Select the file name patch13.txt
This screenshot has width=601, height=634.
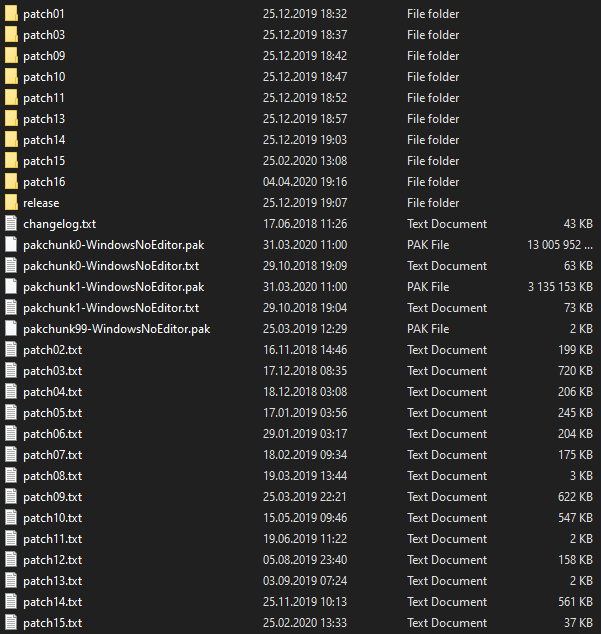[x=53, y=581]
